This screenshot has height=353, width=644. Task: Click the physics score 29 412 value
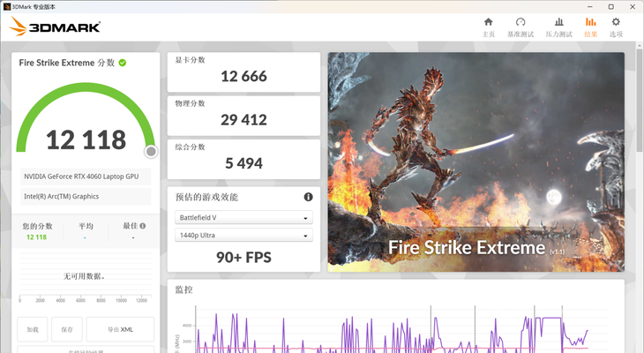(x=244, y=120)
